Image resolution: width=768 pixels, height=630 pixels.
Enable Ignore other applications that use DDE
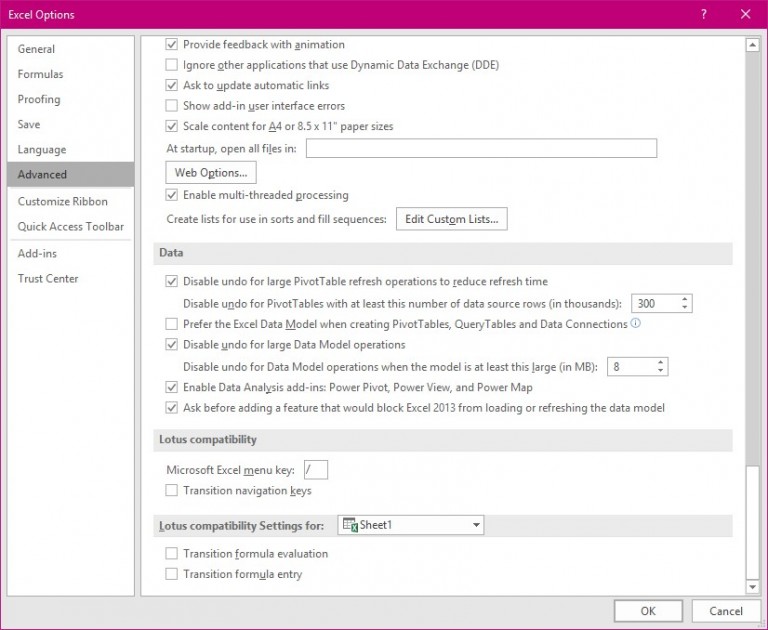[171, 65]
